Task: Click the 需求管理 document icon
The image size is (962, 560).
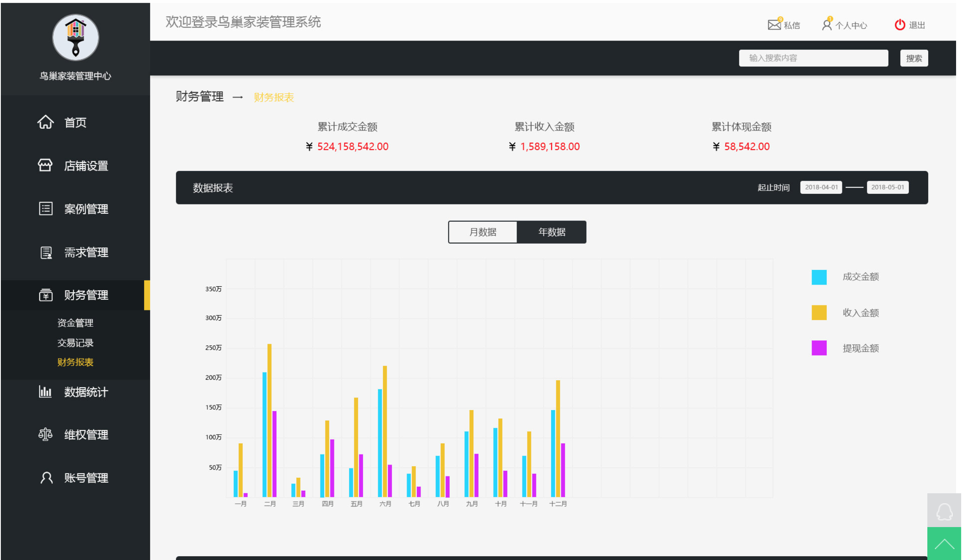Action: [46, 253]
